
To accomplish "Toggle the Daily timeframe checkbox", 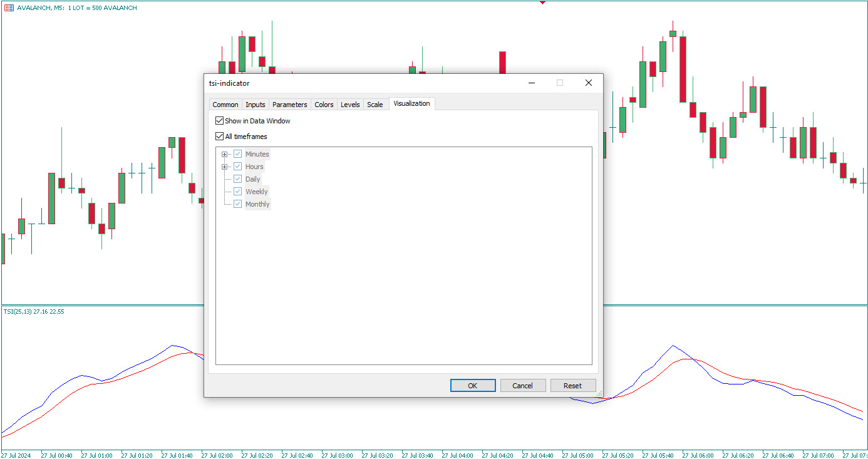I will (238, 179).
